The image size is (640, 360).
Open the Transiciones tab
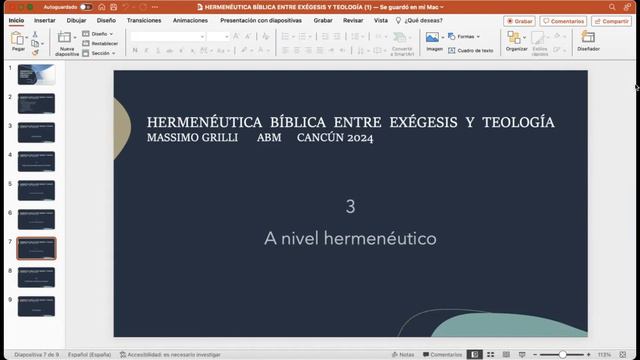tap(144, 20)
